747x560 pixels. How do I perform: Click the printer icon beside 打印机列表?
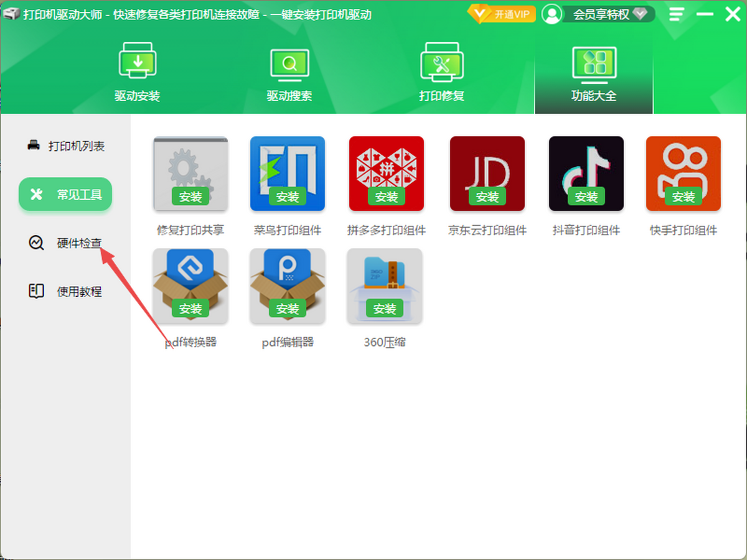pos(34,146)
